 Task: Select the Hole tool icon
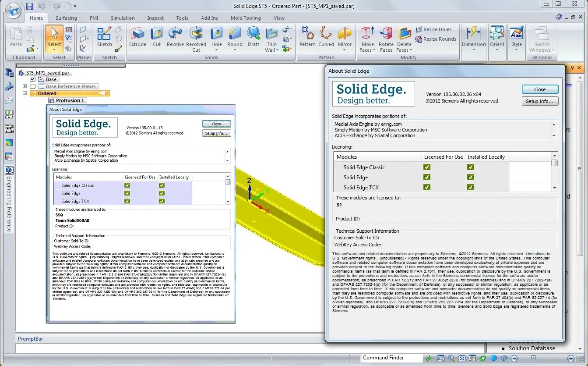point(217,34)
